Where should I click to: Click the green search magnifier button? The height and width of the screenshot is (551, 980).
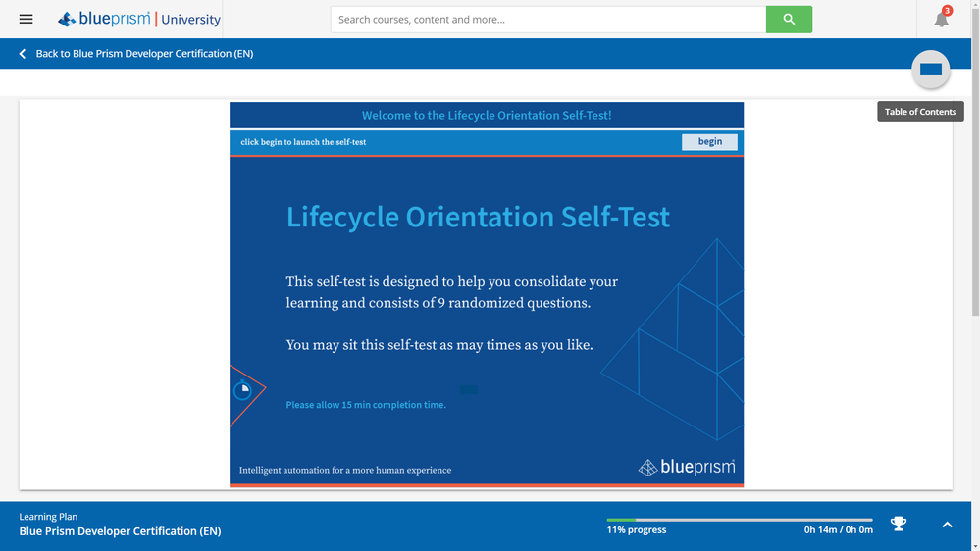(x=789, y=20)
